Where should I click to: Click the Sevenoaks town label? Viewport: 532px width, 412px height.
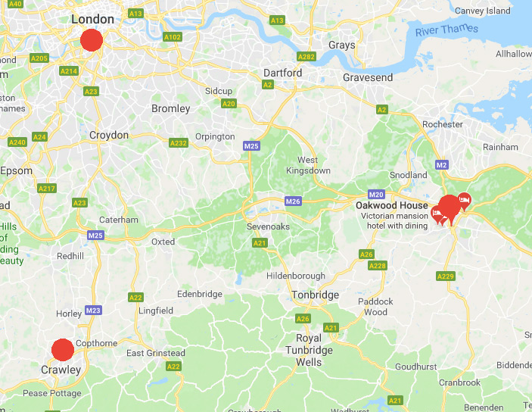tap(268, 226)
